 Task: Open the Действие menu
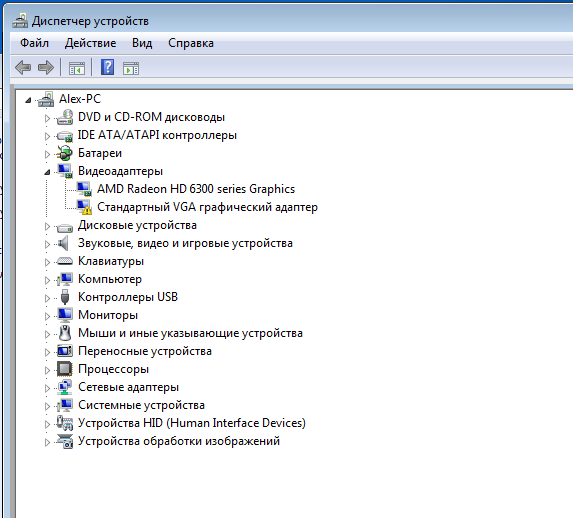point(91,43)
